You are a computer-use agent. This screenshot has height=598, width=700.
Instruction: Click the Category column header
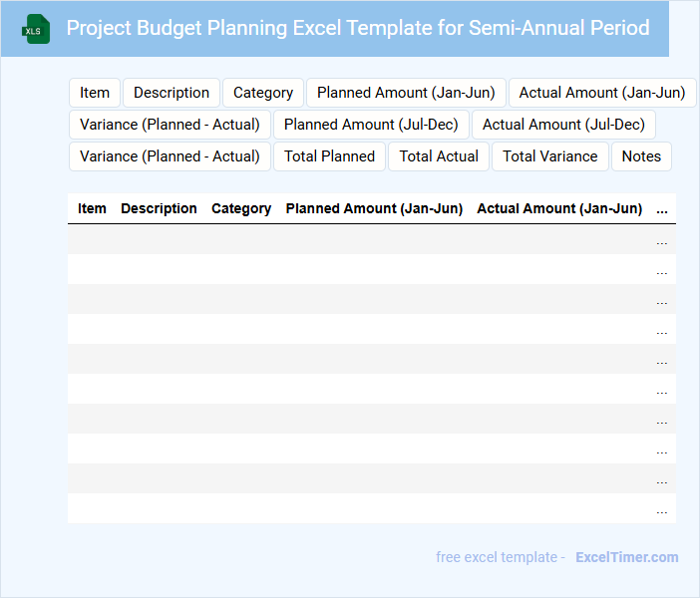coord(241,208)
